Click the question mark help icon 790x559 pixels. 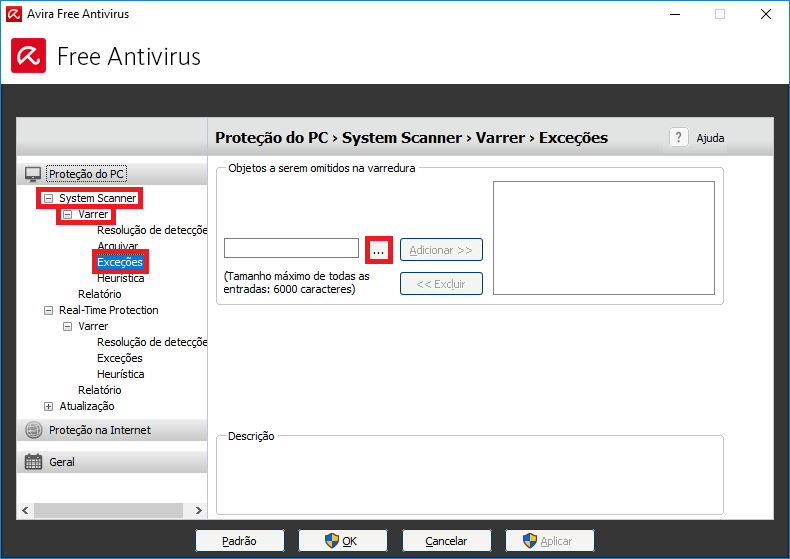(x=679, y=138)
